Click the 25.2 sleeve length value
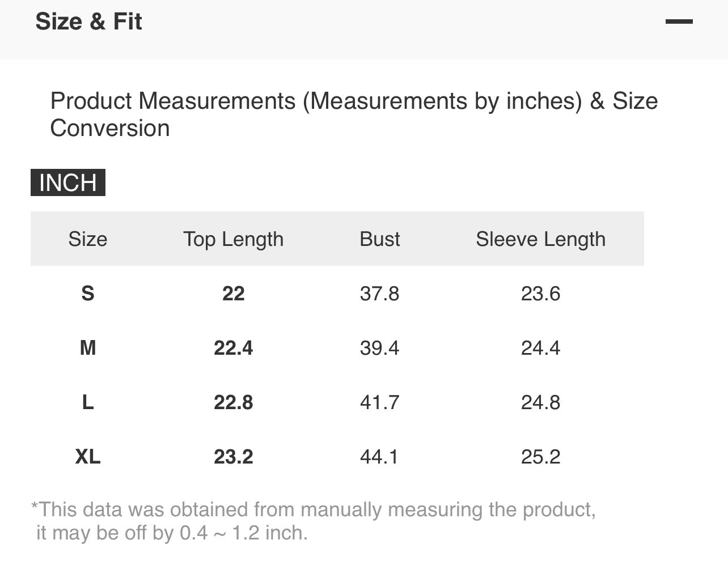 (x=540, y=456)
